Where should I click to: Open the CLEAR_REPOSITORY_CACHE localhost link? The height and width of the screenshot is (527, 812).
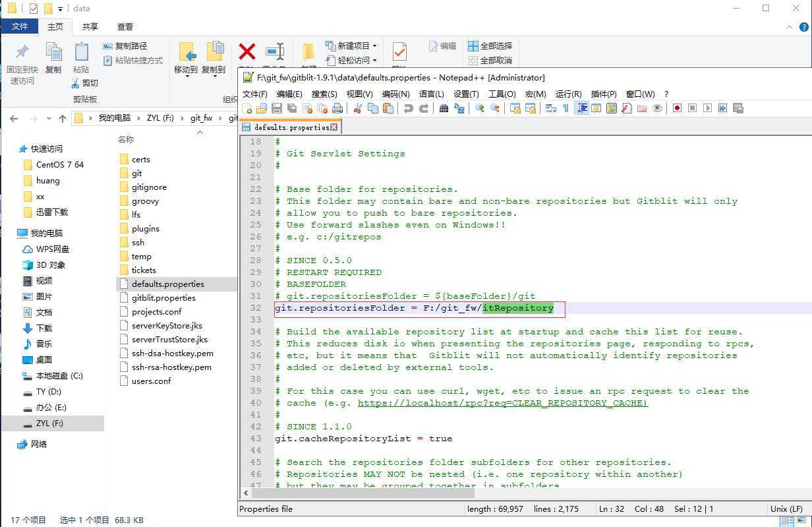[x=503, y=403]
